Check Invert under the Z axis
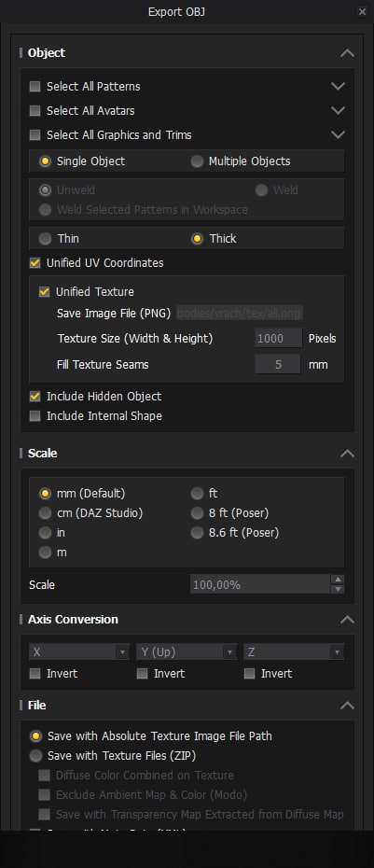 pyautogui.click(x=250, y=674)
